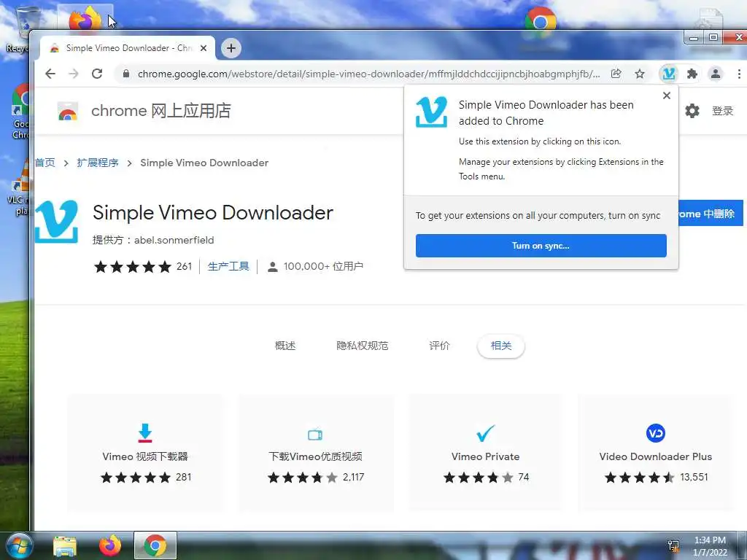The width and height of the screenshot is (747, 560).
Task: Reload the current web store page
Action: [97, 74]
